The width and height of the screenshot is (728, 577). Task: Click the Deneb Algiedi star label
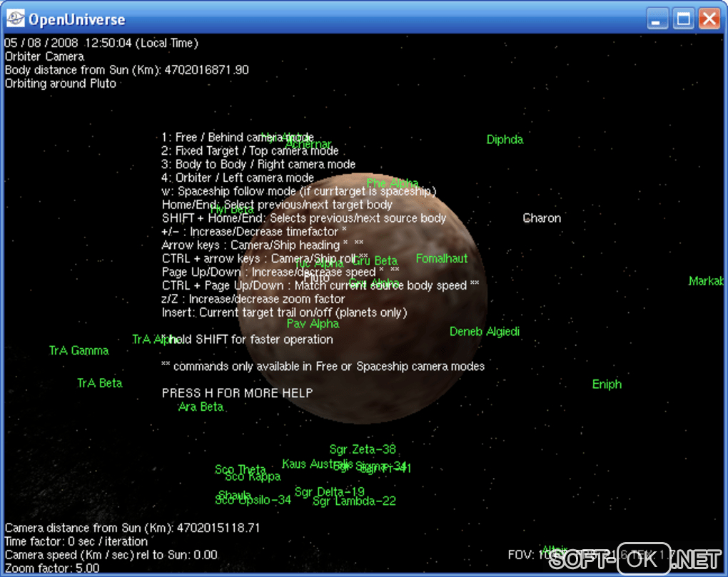click(484, 332)
